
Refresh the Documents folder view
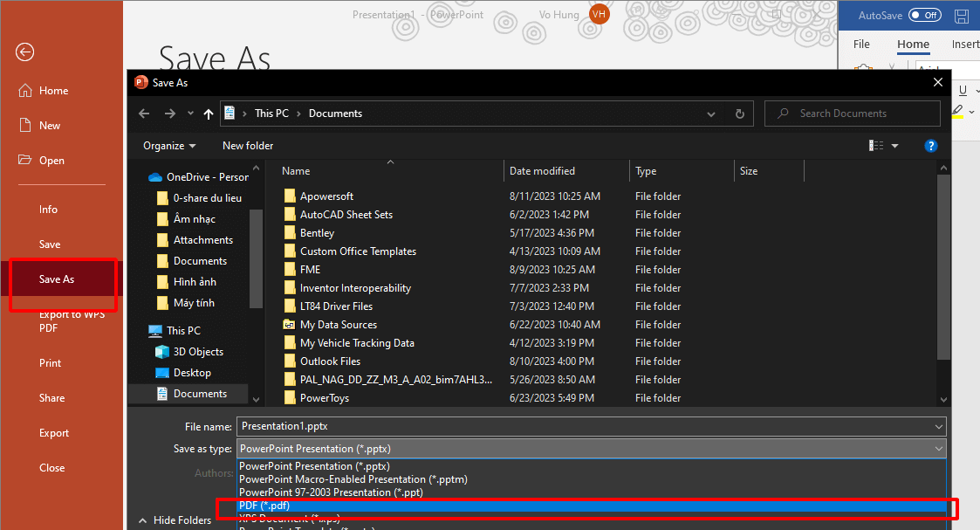(740, 114)
